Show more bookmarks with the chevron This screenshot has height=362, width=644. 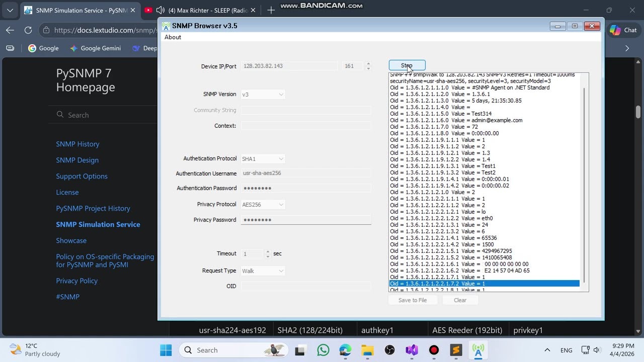(x=627, y=48)
